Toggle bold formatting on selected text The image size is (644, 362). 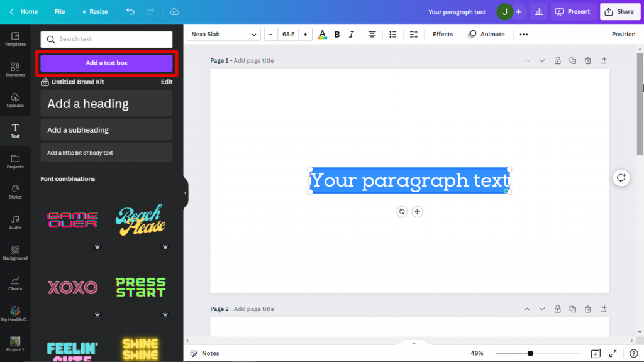point(337,34)
